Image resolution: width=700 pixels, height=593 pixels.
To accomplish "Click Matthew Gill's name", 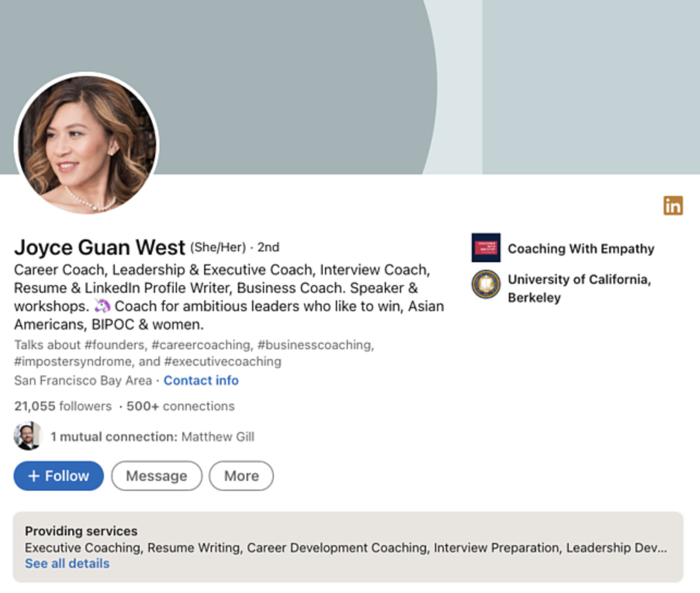I will point(218,436).
